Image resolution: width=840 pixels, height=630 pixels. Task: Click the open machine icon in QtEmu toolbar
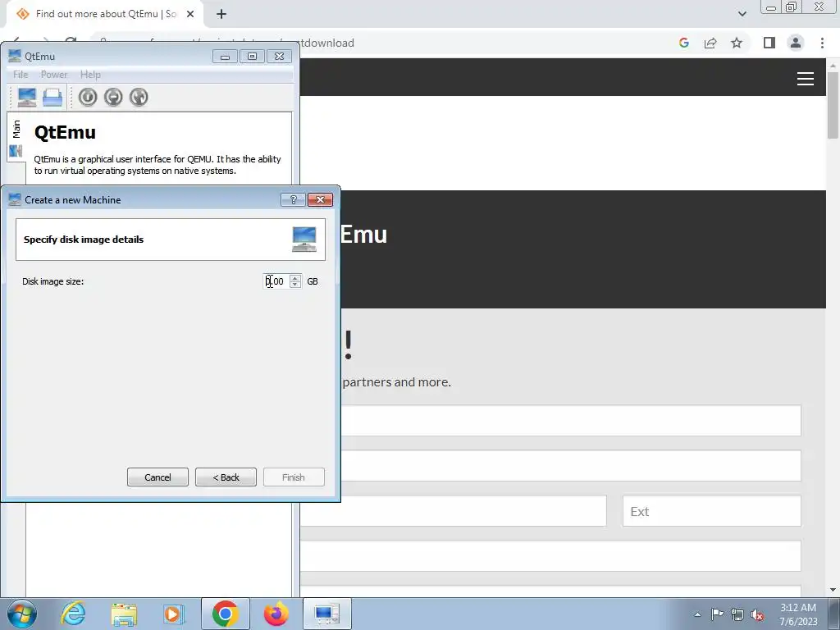[52, 98]
